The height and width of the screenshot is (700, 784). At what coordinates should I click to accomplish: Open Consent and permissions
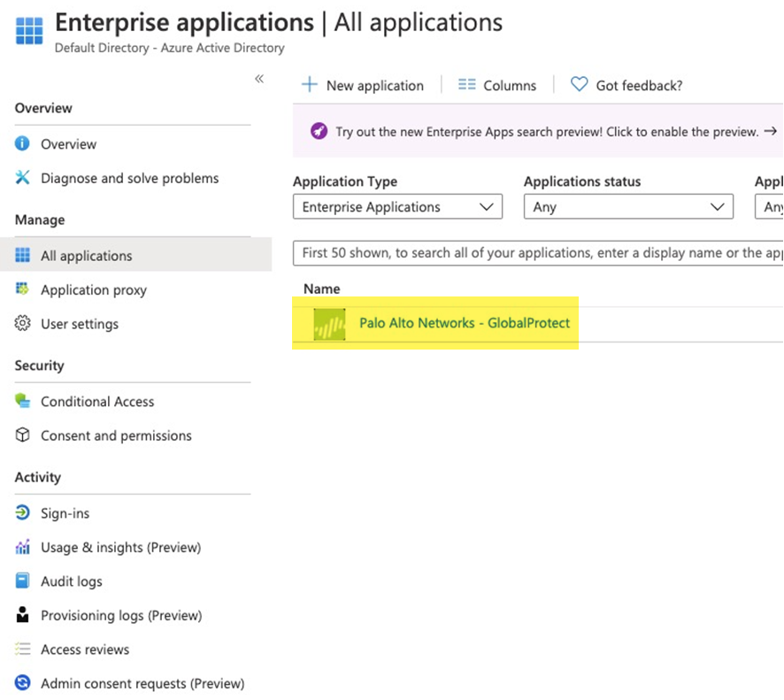coord(116,435)
